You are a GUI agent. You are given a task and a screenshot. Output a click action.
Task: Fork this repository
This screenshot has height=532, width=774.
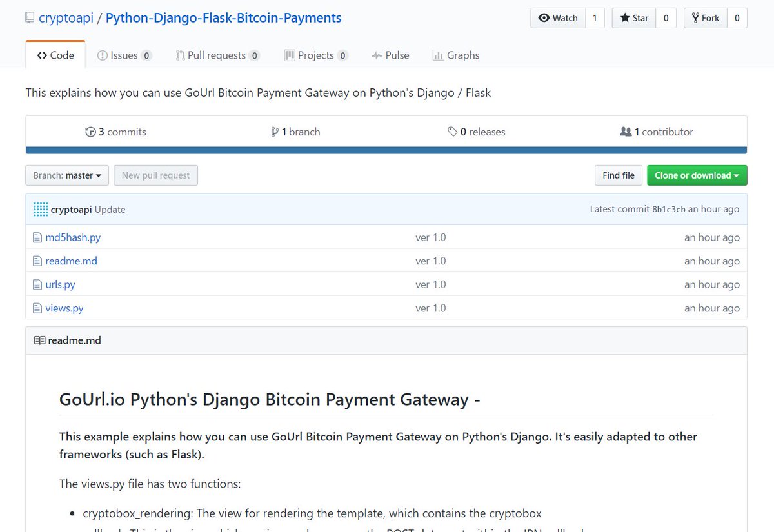tap(706, 18)
